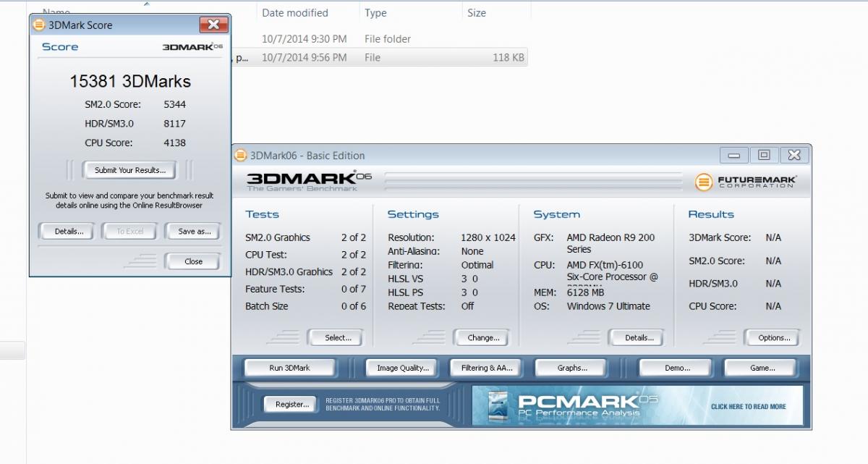The image size is (868, 464).
Task: Open Details in the 3DMark Score window
Action: pyautogui.click(x=69, y=232)
